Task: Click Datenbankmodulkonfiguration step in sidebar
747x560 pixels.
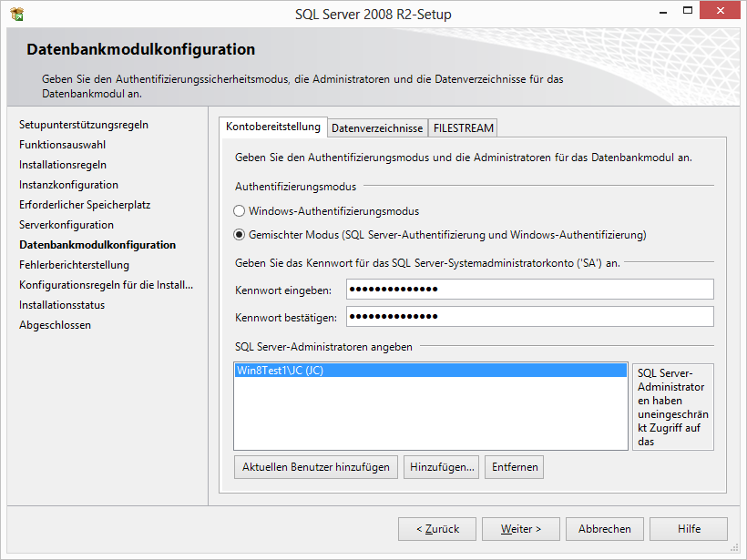Action: 97,245
